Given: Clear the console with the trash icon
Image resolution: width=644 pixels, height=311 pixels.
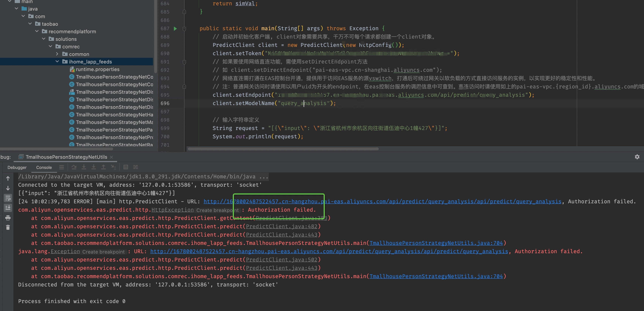Looking at the screenshot, I should (8, 227).
